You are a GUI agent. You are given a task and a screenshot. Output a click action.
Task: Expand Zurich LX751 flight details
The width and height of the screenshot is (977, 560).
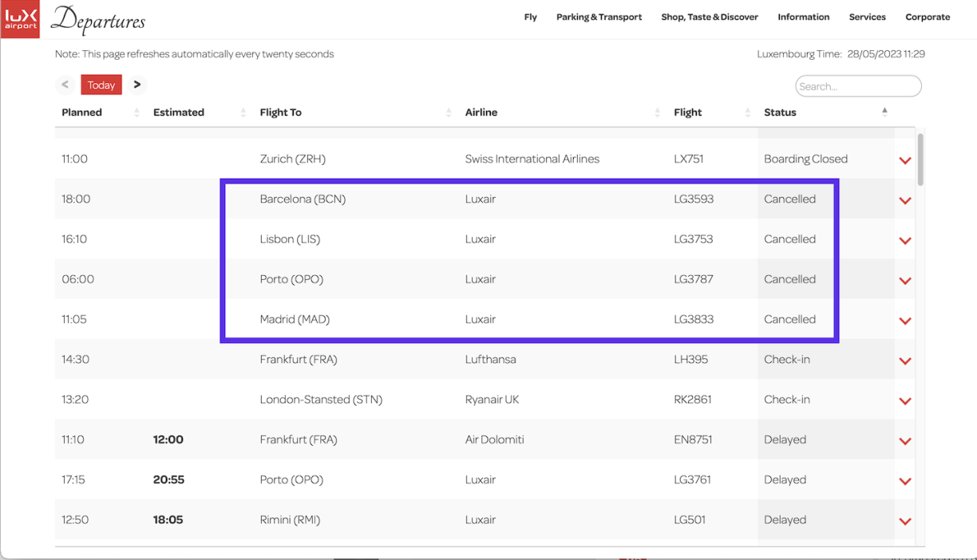(x=904, y=160)
